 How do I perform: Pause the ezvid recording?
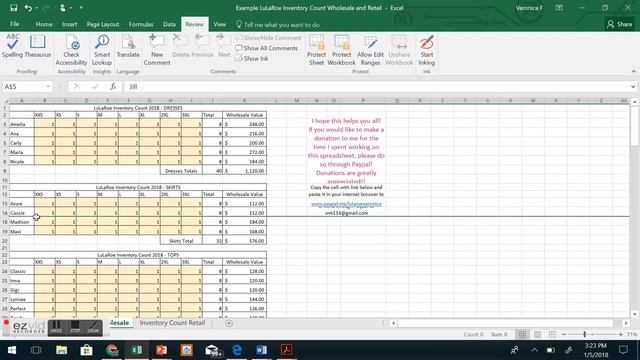pos(56,328)
